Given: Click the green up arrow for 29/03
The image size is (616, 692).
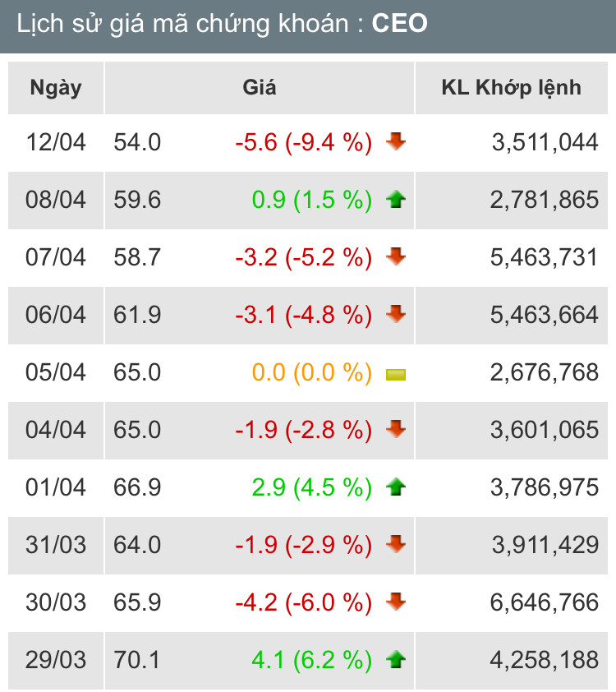Looking at the screenshot, I should (396, 660).
